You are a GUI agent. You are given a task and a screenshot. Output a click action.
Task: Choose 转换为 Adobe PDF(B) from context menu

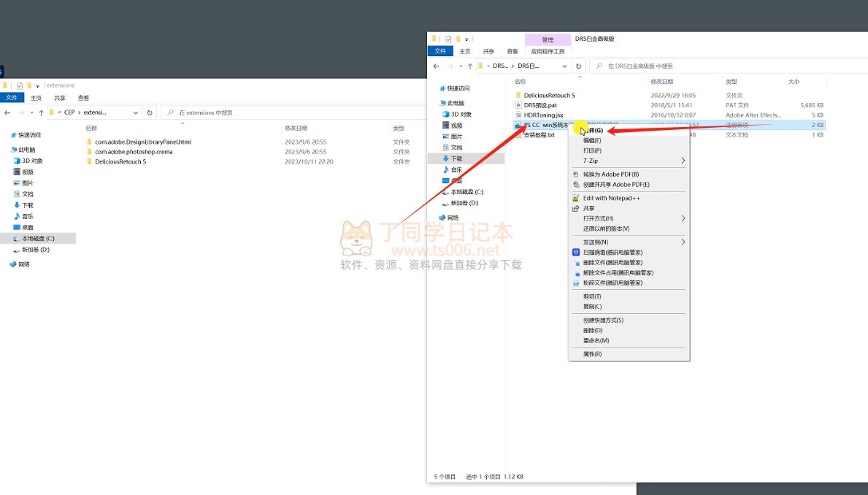click(x=610, y=174)
